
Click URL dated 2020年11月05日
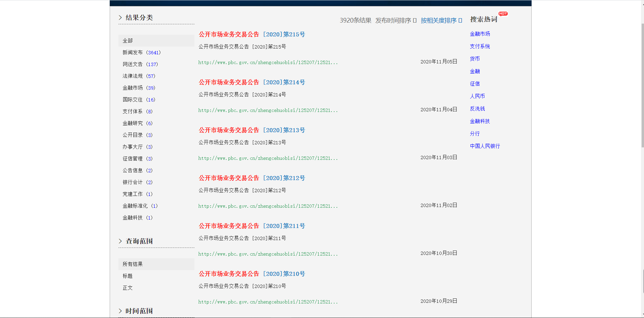(268, 62)
